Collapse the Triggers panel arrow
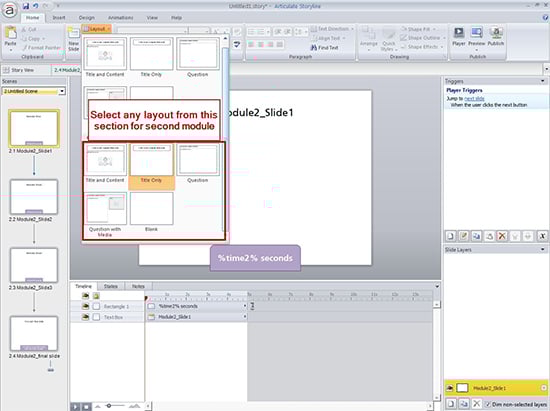The image size is (550, 411). [x=543, y=81]
